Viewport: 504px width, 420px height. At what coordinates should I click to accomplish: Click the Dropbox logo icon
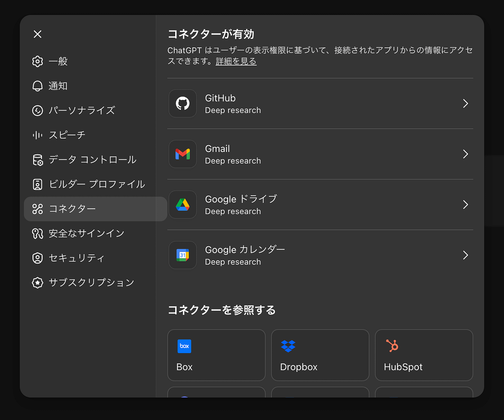point(288,346)
